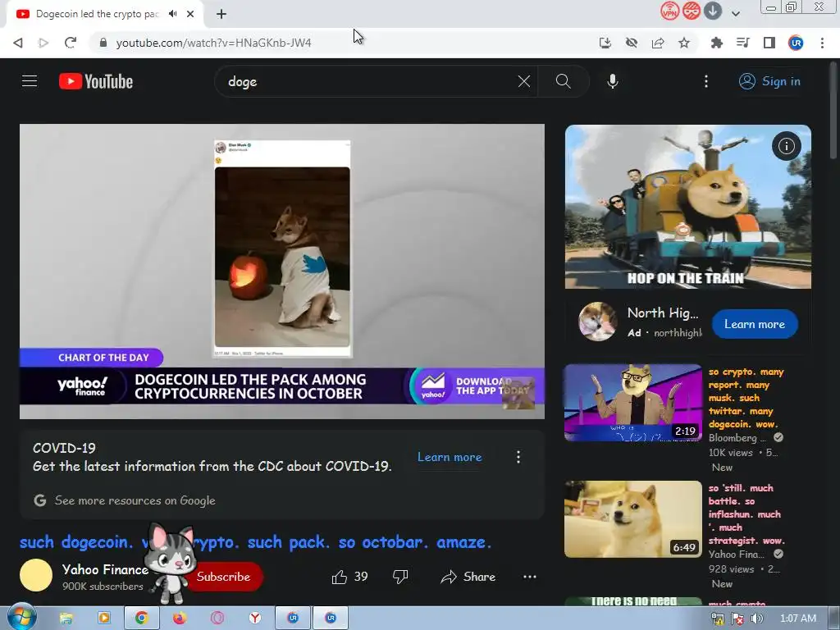Dislike the video with thumbs down
Image resolution: width=840 pixels, height=630 pixels.
[400, 577]
